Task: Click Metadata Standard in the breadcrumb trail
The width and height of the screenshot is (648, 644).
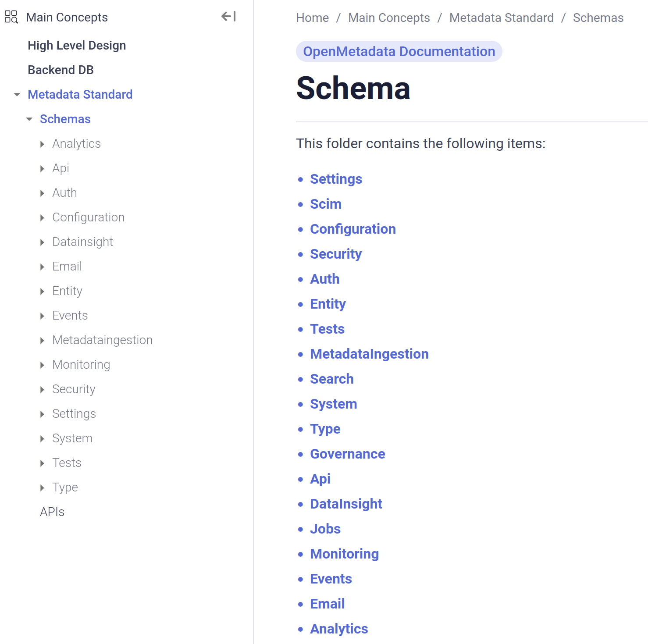Action: tap(501, 18)
